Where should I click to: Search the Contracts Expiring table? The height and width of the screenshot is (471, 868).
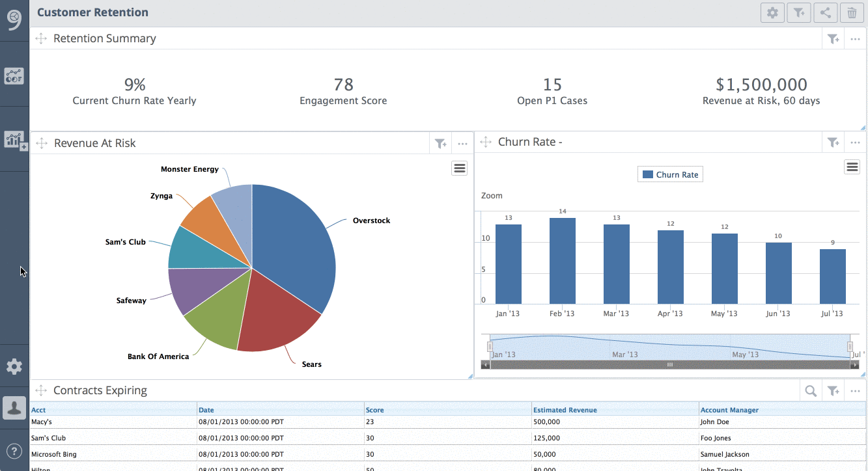810,390
